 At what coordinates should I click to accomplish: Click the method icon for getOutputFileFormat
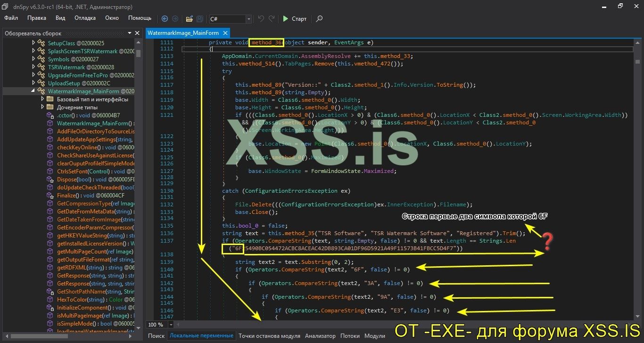50,260
